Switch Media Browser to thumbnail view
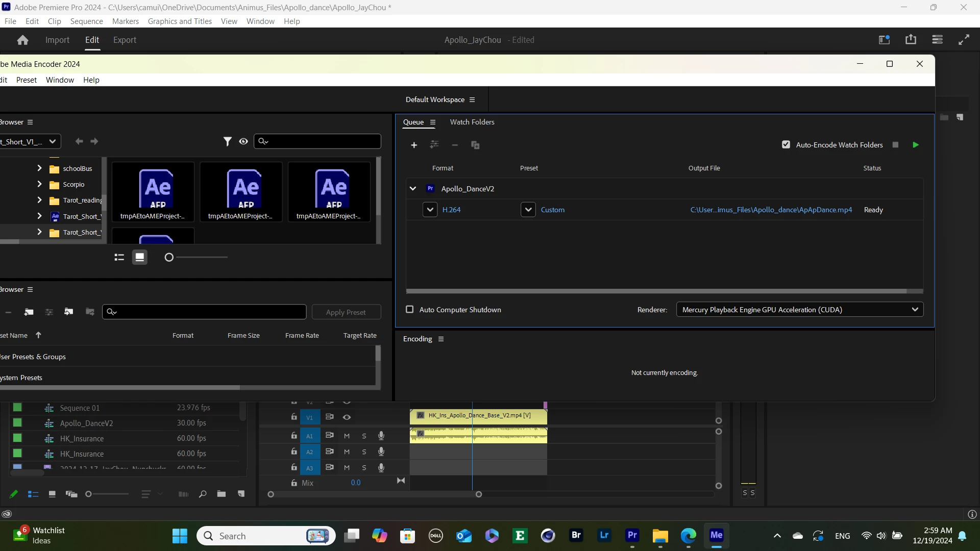Image resolution: width=980 pixels, height=551 pixels. pyautogui.click(x=139, y=257)
